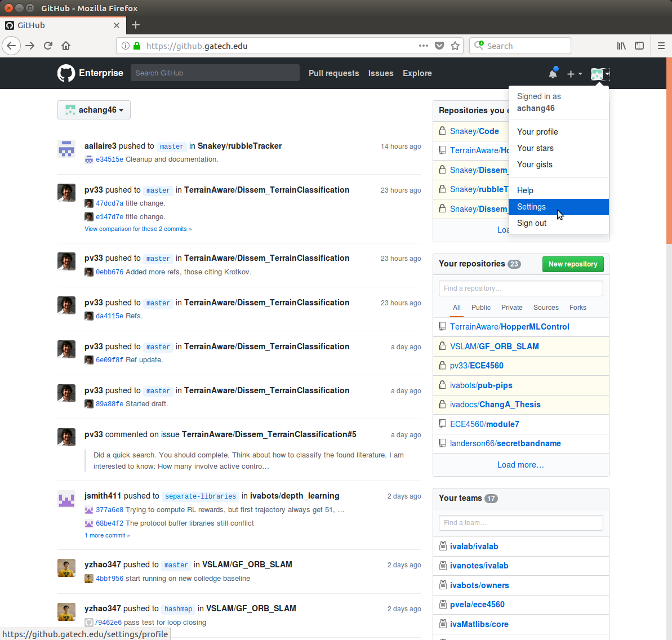The width and height of the screenshot is (672, 640).
Task: Click the Find a repository field
Action: [520, 288]
